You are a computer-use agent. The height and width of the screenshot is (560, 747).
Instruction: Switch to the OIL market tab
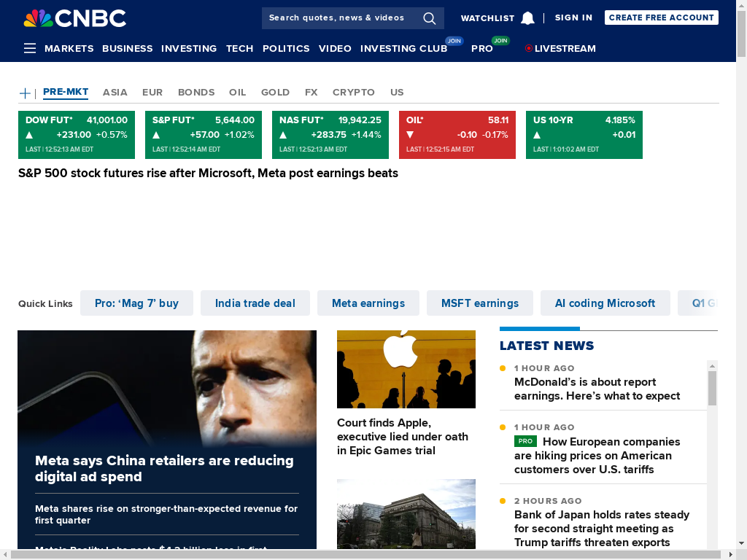[x=237, y=93]
